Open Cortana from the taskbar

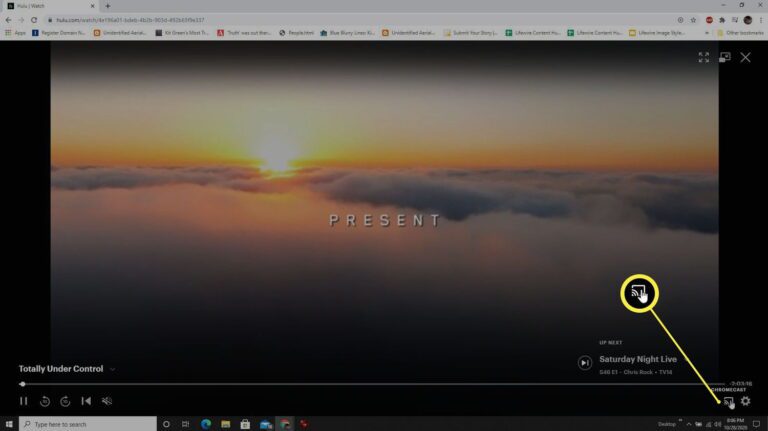pyautogui.click(x=167, y=424)
